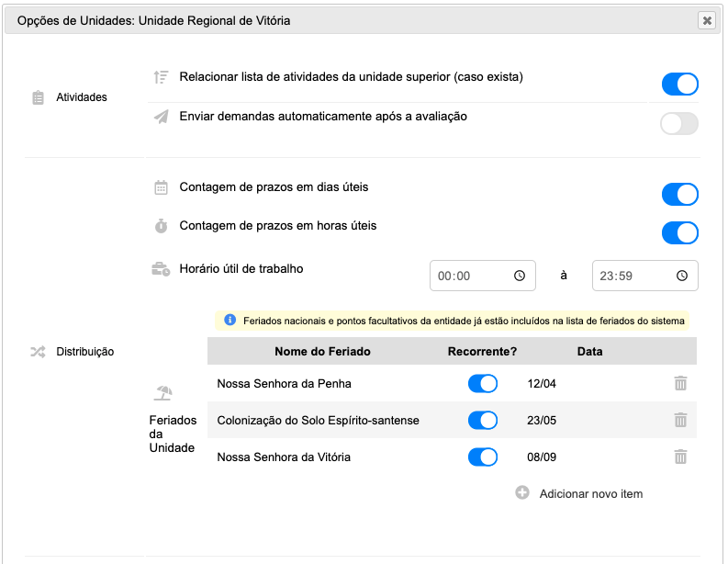
Task: Open clock picker for 00:00 start time
Action: click(x=520, y=276)
